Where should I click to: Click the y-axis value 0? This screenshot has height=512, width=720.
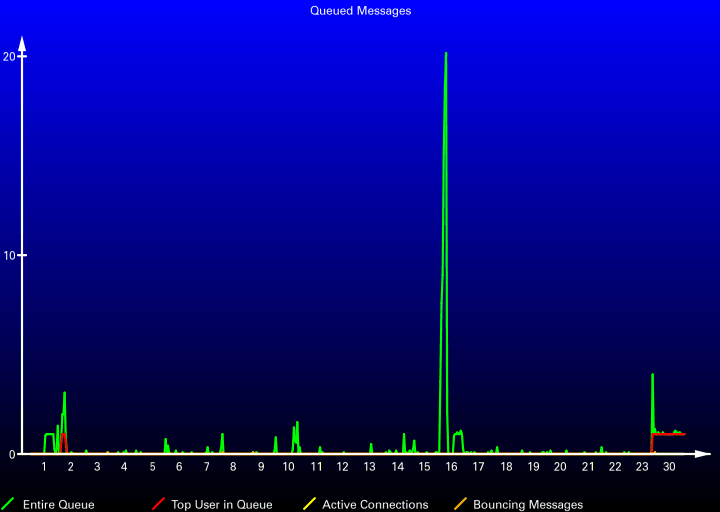pos(12,454)
